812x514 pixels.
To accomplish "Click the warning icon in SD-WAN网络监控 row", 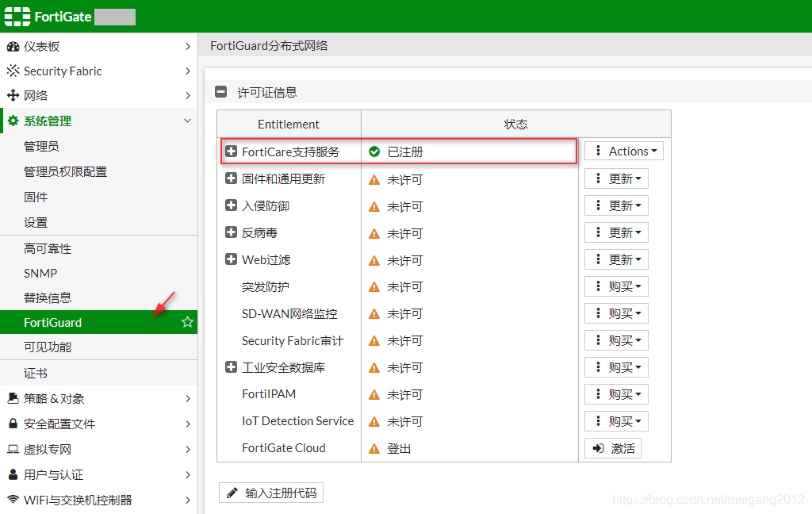I will click(x=374, y=314).
